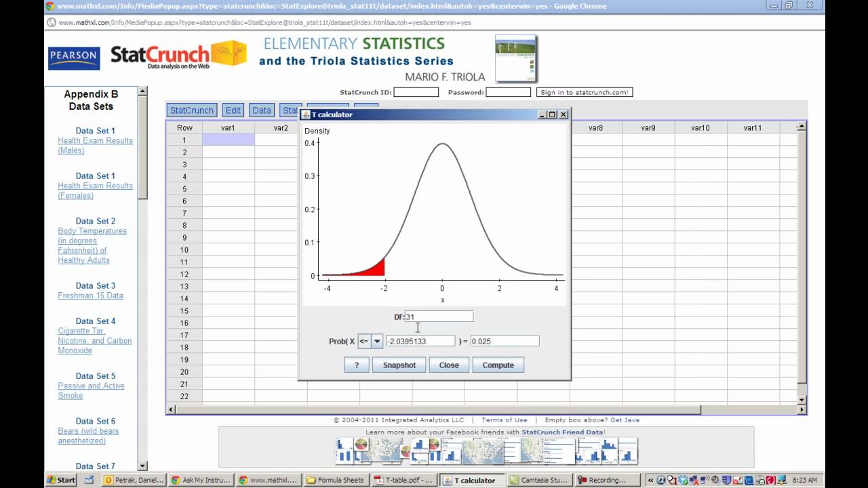Select the var11 column header
Screen dimensions: 868x488
[x=753, y=127]
